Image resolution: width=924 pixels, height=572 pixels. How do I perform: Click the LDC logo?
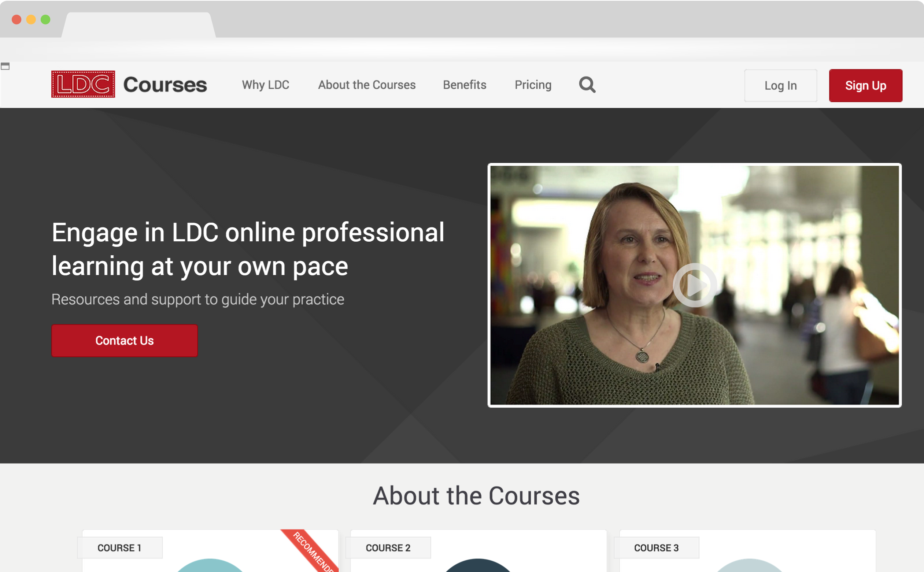coord(83,84)
